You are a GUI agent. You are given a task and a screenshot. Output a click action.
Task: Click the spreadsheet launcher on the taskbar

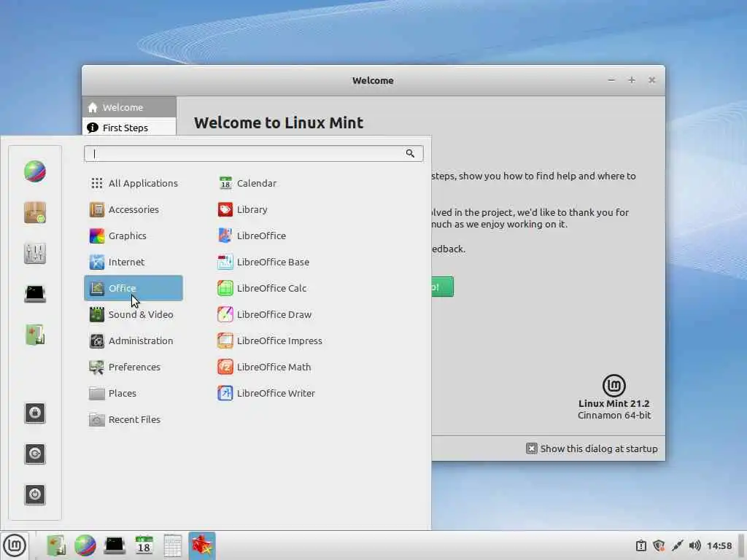point(172,545)
